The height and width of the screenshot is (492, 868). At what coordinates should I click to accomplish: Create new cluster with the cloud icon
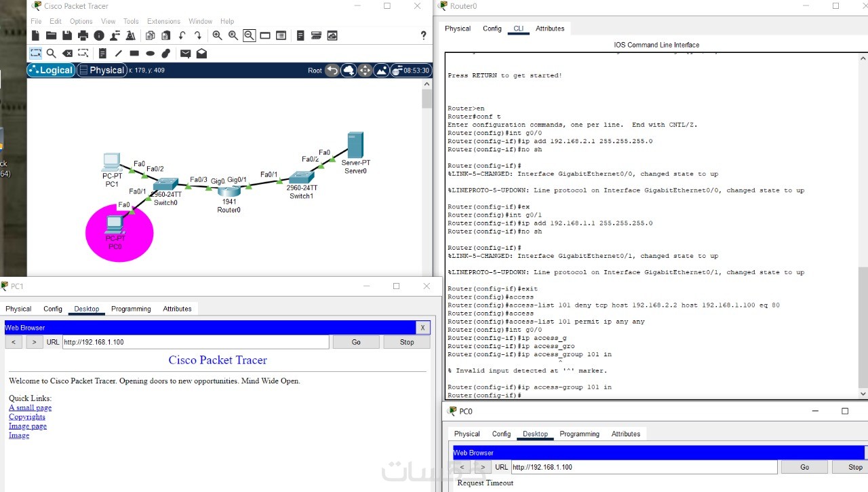[x=349, y=70]
